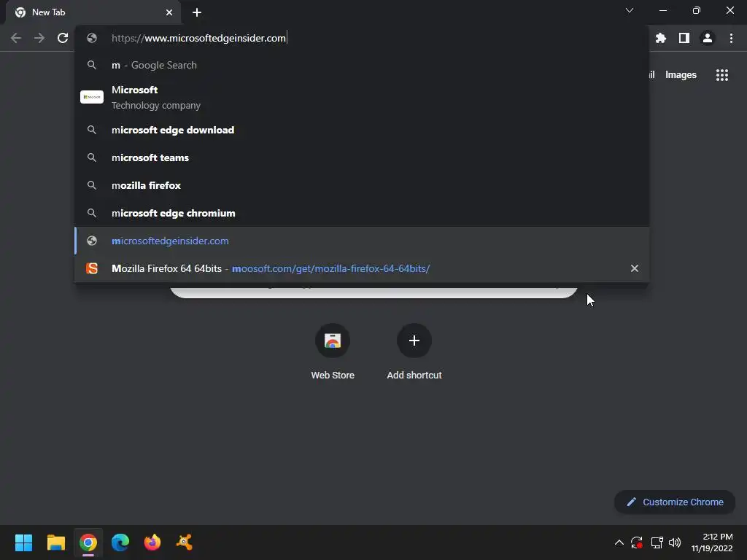Open the Avast icon in the taskbar
747x560 pixels.
coord(185,542)
